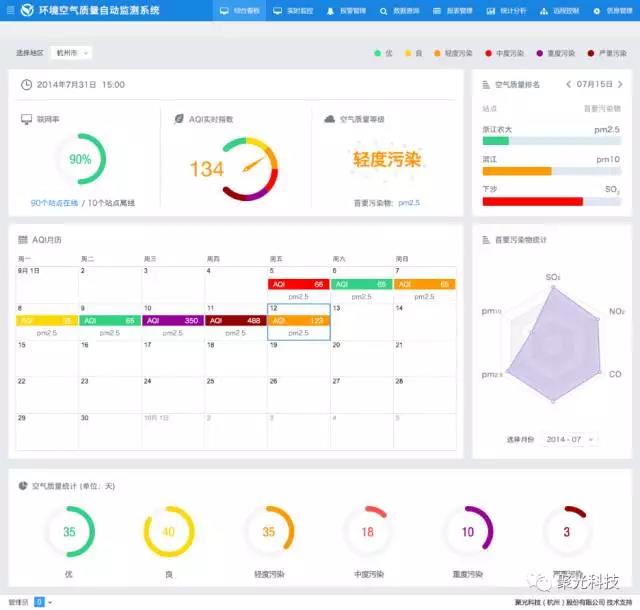Toggle the red 中度污染 legend item
The width and height of the screenshot is (640, 610).
(504, 53)
